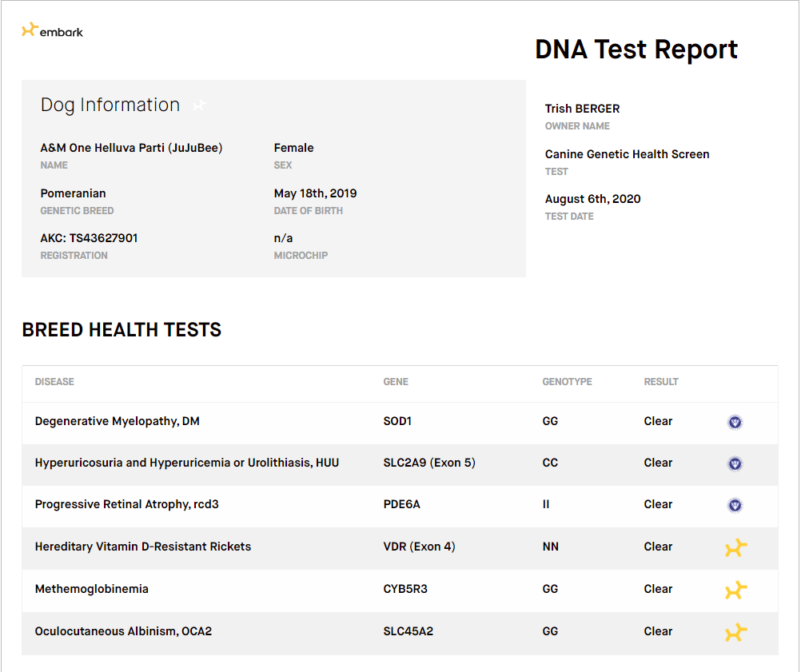Click the AKC: TS43627901 registration number
The width and height of the screenshot is (801, 672).
pos(89,238)
